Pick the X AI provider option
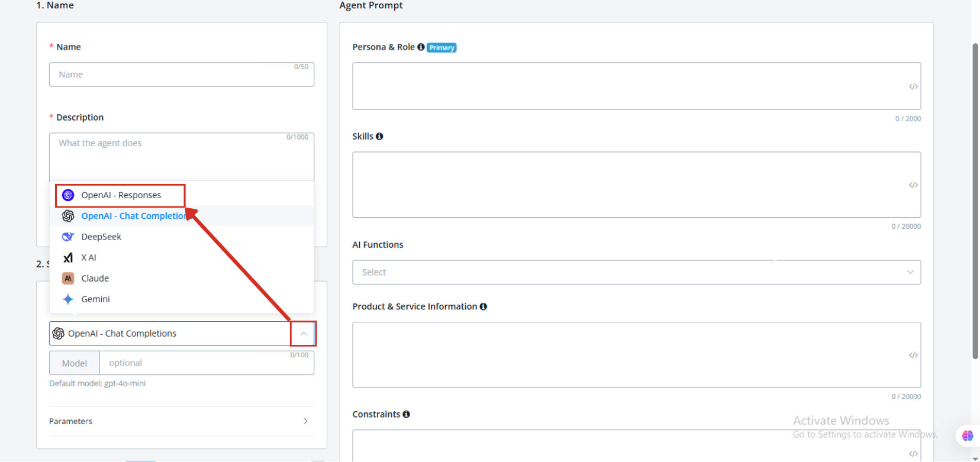Image resolution: width=980 pixels, height=462 pixels. point(88,258)
